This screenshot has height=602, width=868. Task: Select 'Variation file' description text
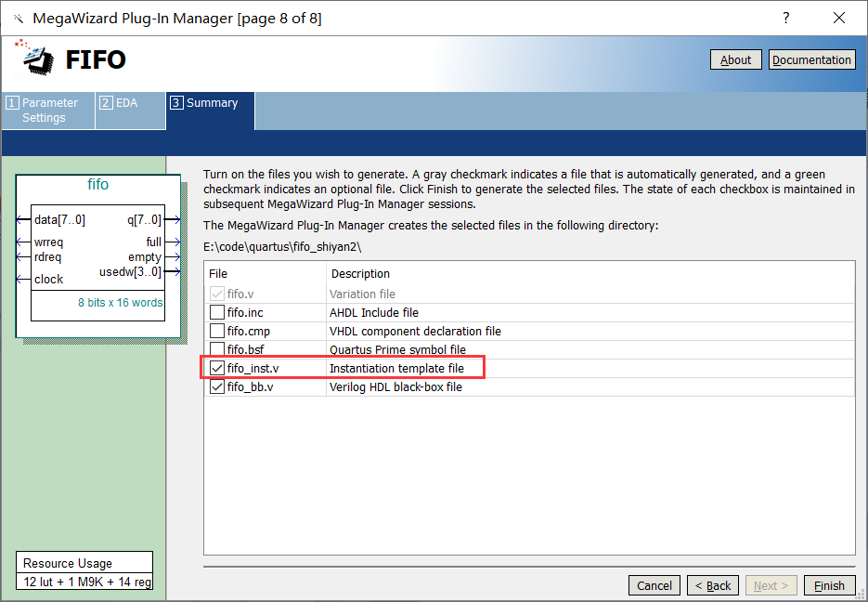[362, 294]
